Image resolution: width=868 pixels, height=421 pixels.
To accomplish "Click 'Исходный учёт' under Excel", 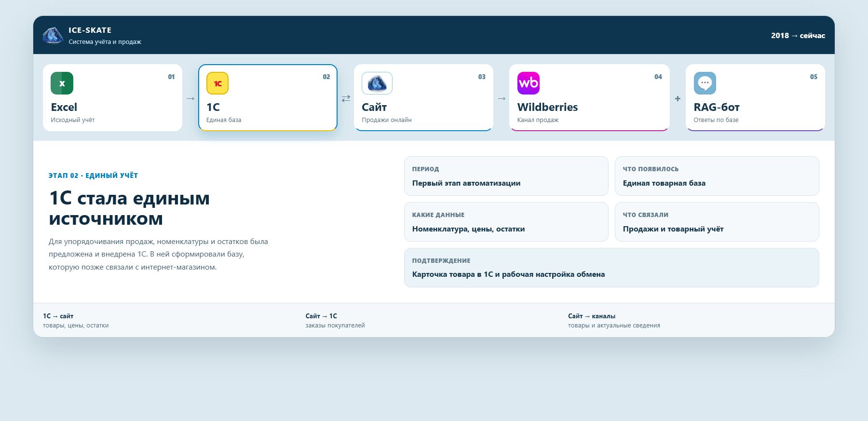I will [x=73, y=120].
